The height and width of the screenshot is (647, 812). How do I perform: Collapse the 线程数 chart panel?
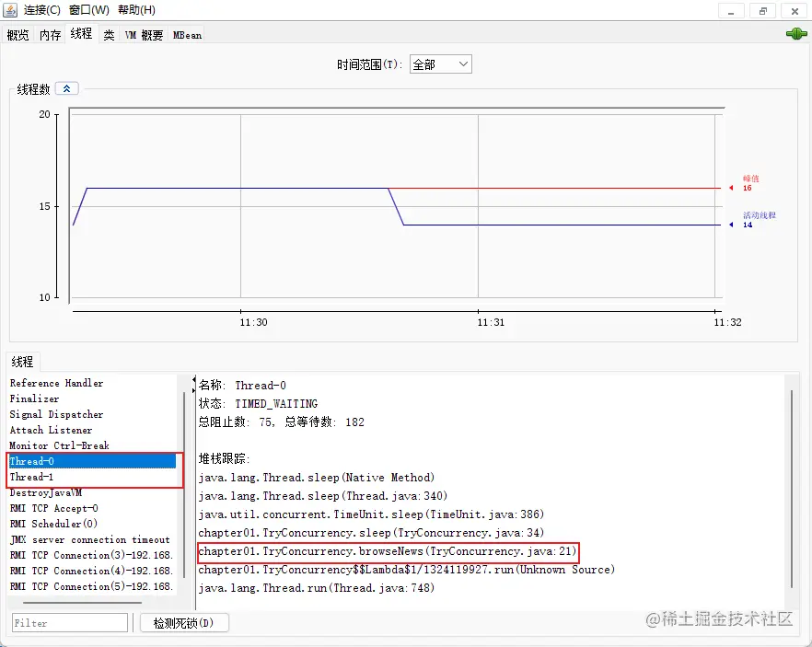pos(67,88)
